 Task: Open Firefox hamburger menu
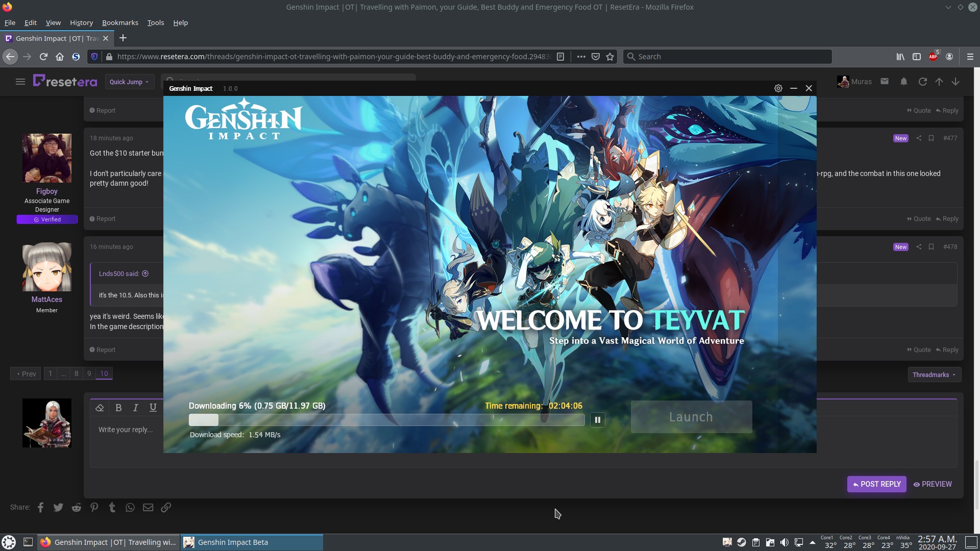click(x=970, y=57)
